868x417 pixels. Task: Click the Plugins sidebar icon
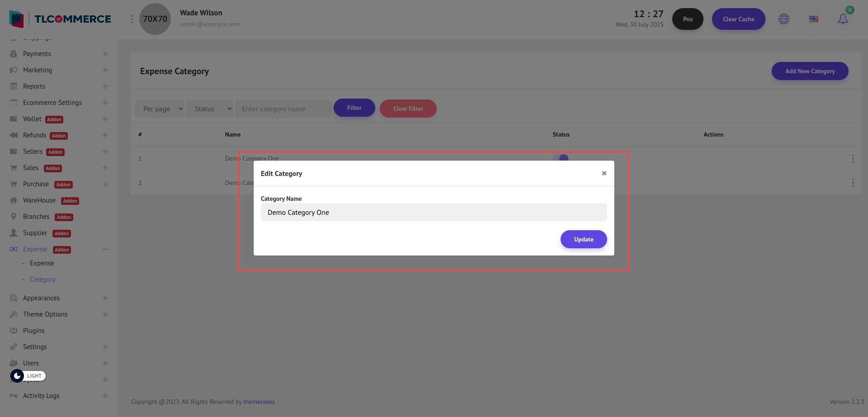pos(14,331)
